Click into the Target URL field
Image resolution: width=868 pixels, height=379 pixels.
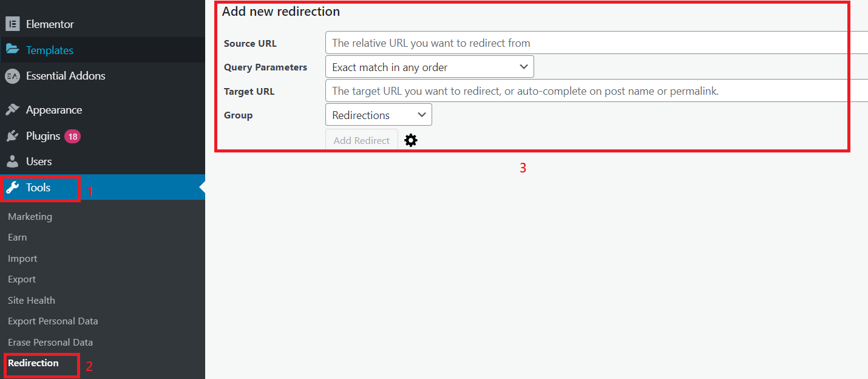click(x=595, y=91)
